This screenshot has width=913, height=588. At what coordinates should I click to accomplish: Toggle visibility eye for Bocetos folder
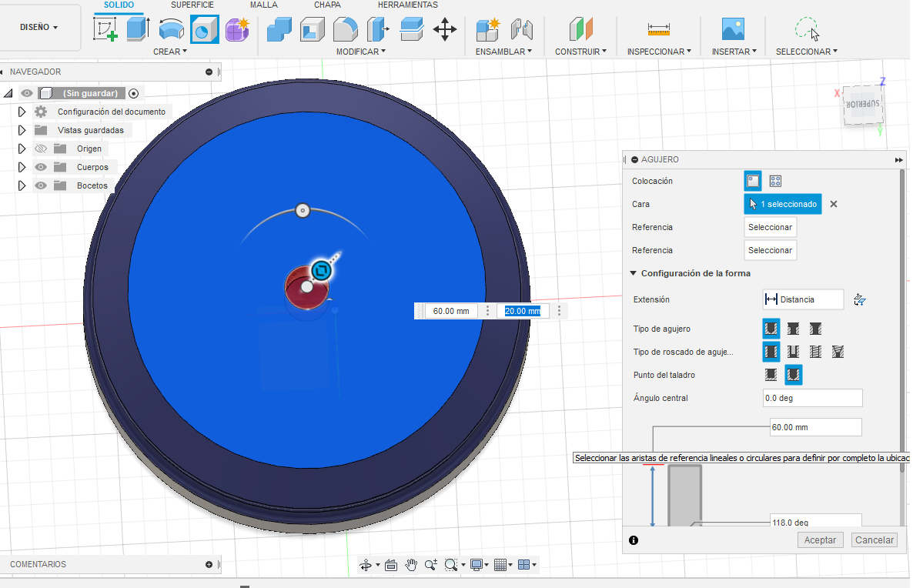41,185
